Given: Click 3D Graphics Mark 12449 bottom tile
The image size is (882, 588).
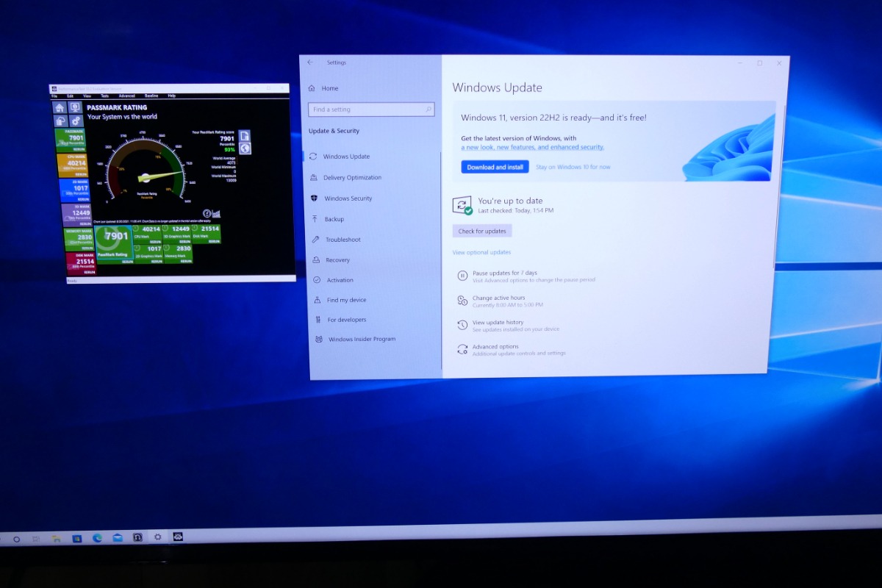Looking at the screenshot, I should tap(177, 234).
